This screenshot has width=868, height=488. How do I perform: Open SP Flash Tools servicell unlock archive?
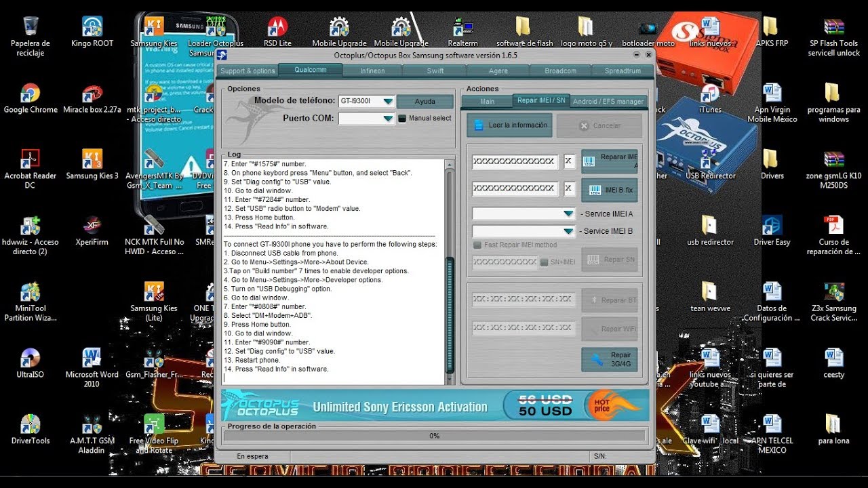(833, 37)
